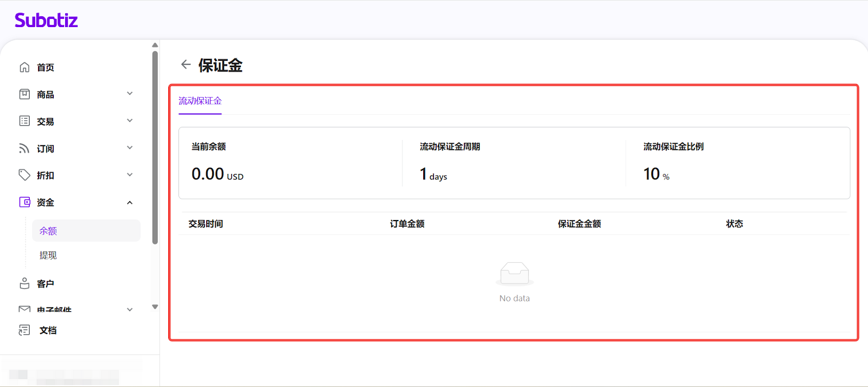Click the home icon for 首页
The width and height of the screenshot is (868, 387).
point(24,67)
